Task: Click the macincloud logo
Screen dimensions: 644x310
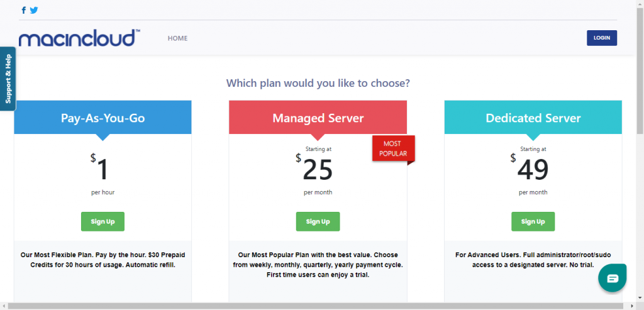Action: pos(79,38)
